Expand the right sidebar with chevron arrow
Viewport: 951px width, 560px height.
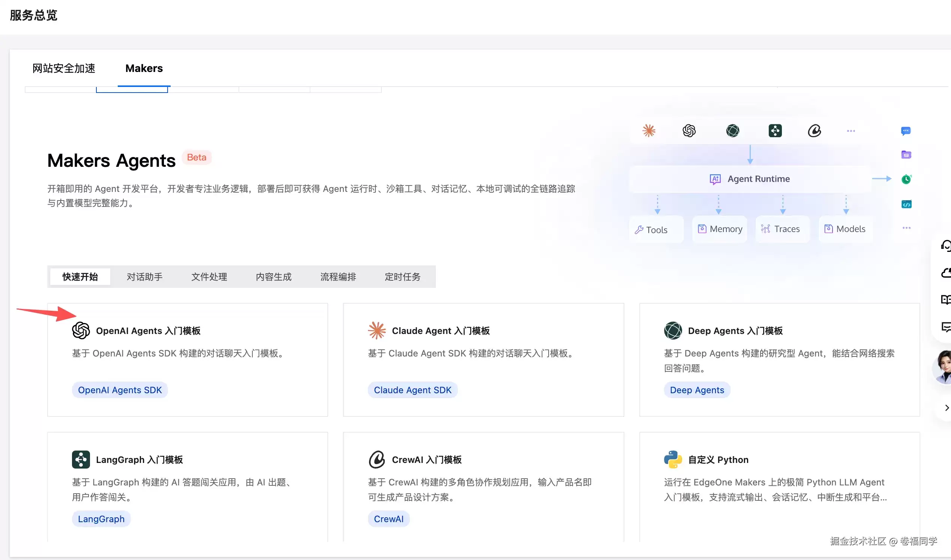click(946, 407)
